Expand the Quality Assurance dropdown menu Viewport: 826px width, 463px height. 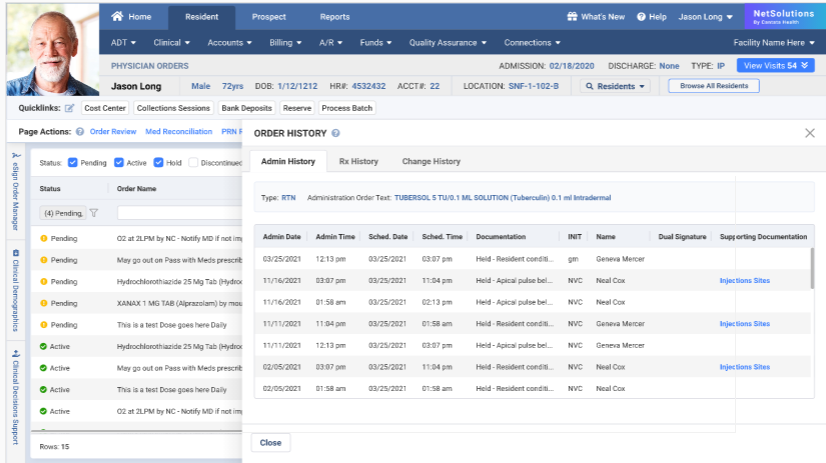(448, 43)
